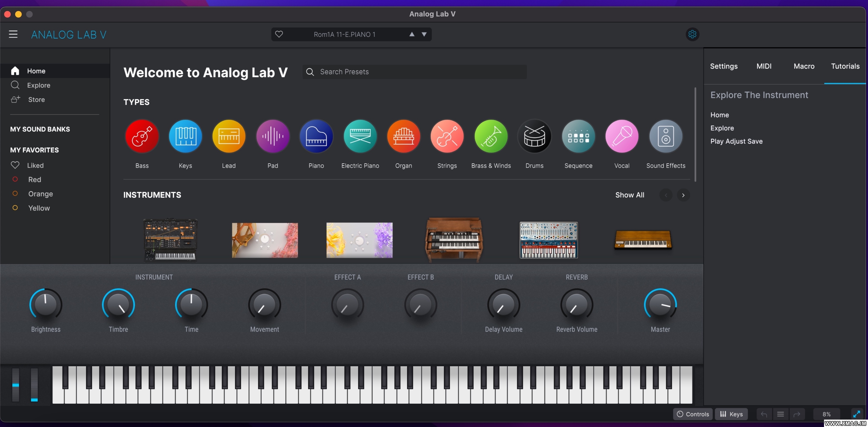
Task: Open the yellow and purple instrument thumbnail
Action: tap(359, 240)
